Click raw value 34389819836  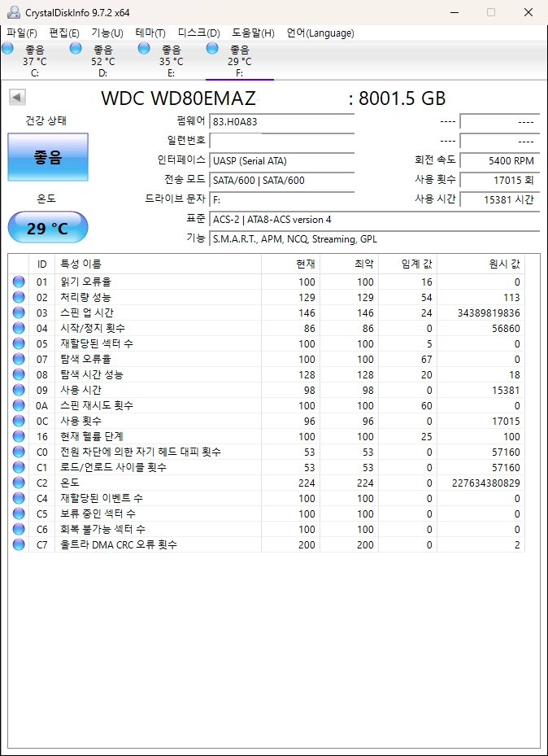(489, 313)
